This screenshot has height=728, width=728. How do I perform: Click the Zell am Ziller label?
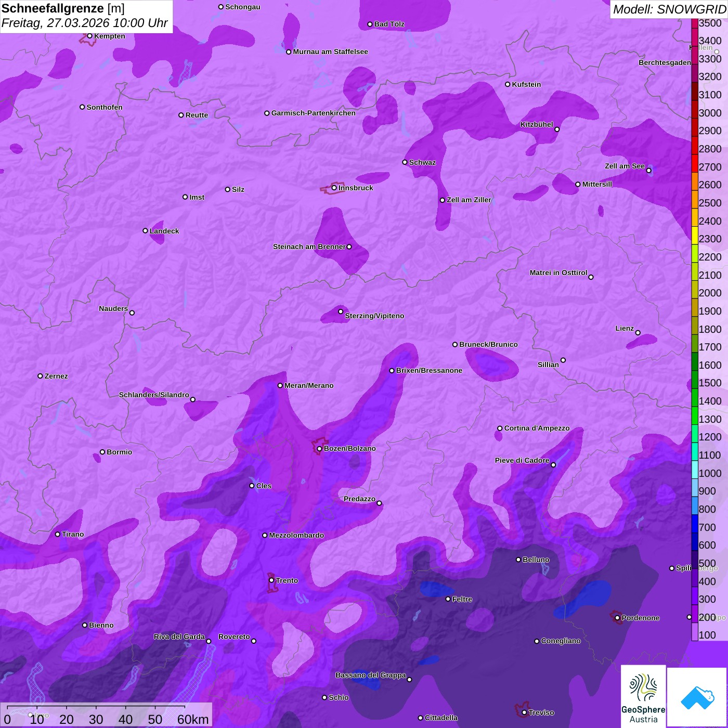(x=469, y=200)
